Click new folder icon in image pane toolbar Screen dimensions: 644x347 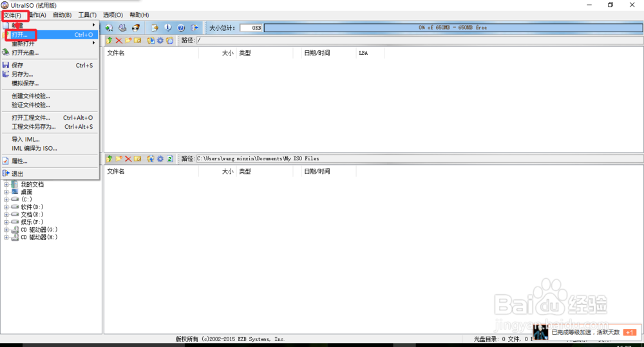128,41
